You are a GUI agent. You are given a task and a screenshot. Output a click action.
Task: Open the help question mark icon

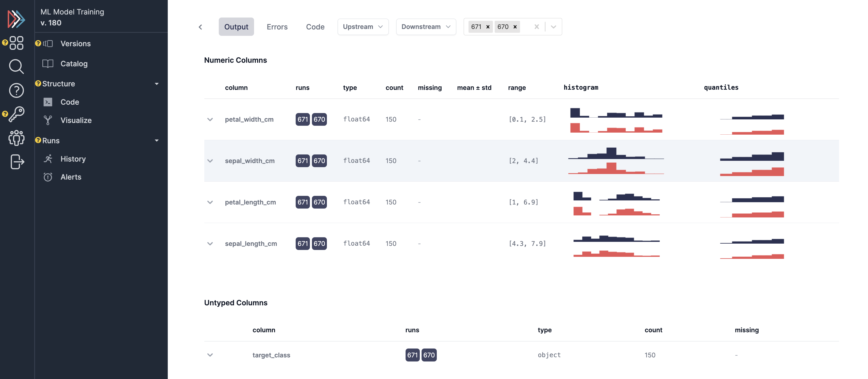[16, 90]
